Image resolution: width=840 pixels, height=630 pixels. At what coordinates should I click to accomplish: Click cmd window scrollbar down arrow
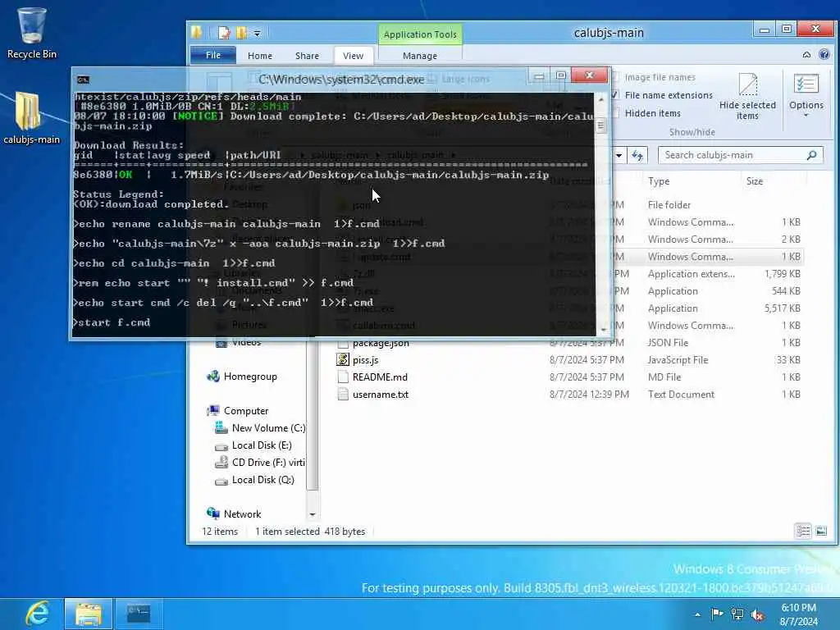(x=604, y=330)
